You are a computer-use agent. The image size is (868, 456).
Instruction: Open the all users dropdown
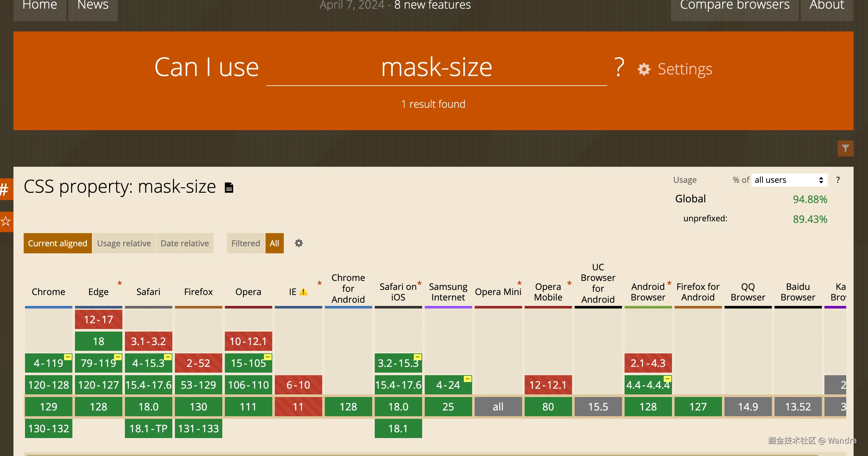(x=789, y=180)
